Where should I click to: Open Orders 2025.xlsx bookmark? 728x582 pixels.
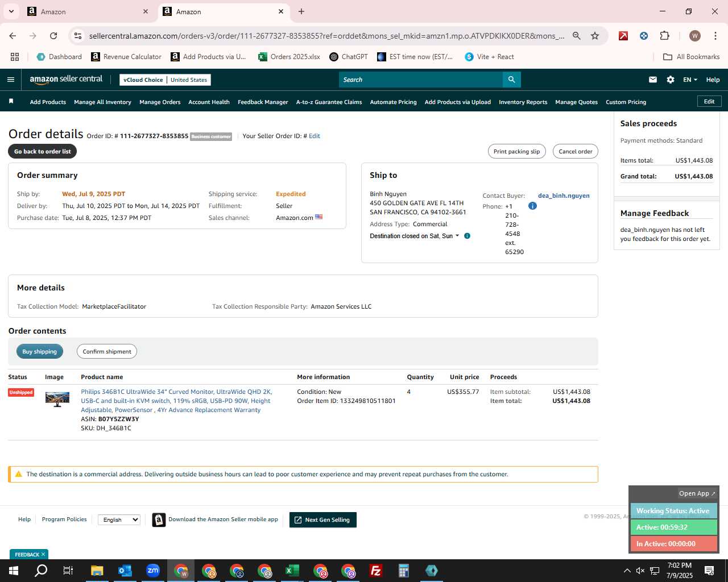[x=289, y=57]
